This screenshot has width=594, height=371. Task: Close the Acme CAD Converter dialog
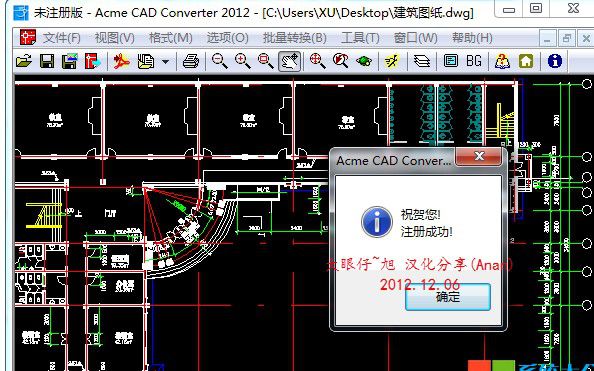coord(479,156)
